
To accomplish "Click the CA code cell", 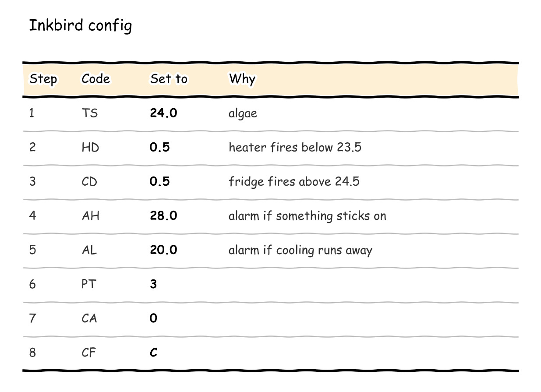I will pos(89,318).
